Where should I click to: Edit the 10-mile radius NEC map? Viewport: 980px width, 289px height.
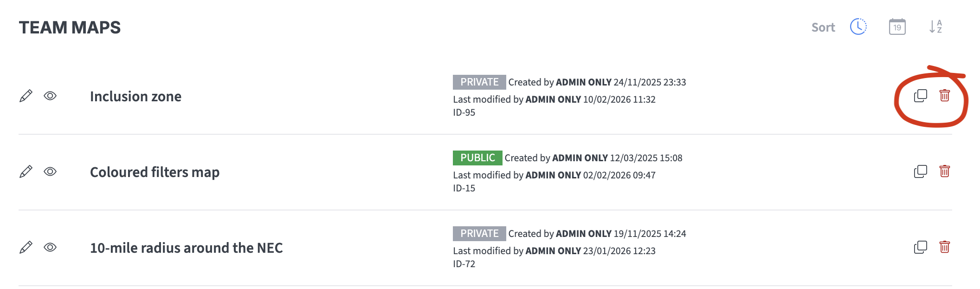click(26, 247)
